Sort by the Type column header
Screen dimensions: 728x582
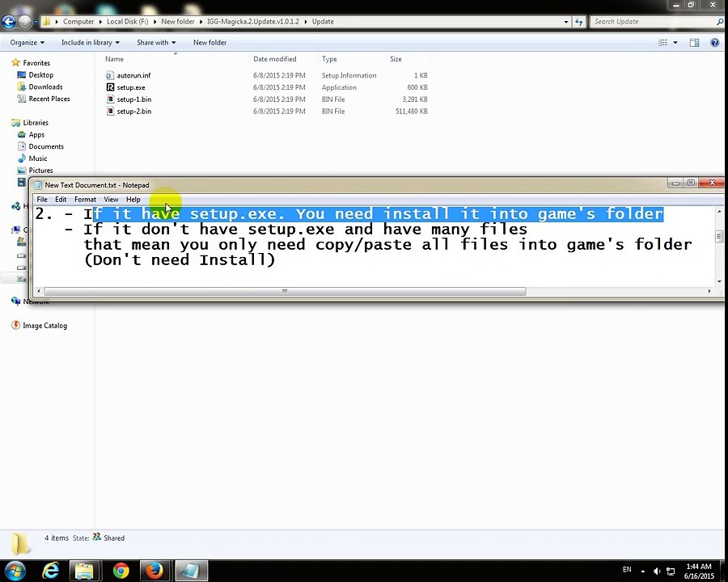(329, 59)
